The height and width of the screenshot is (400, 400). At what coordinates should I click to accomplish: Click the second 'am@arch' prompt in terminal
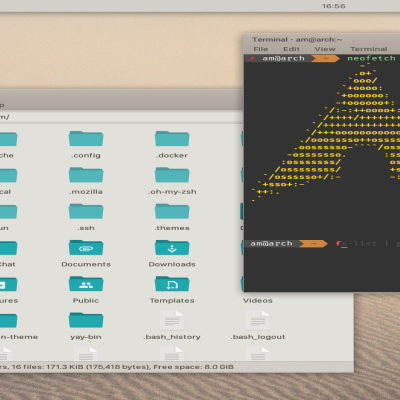pos(271,244)
